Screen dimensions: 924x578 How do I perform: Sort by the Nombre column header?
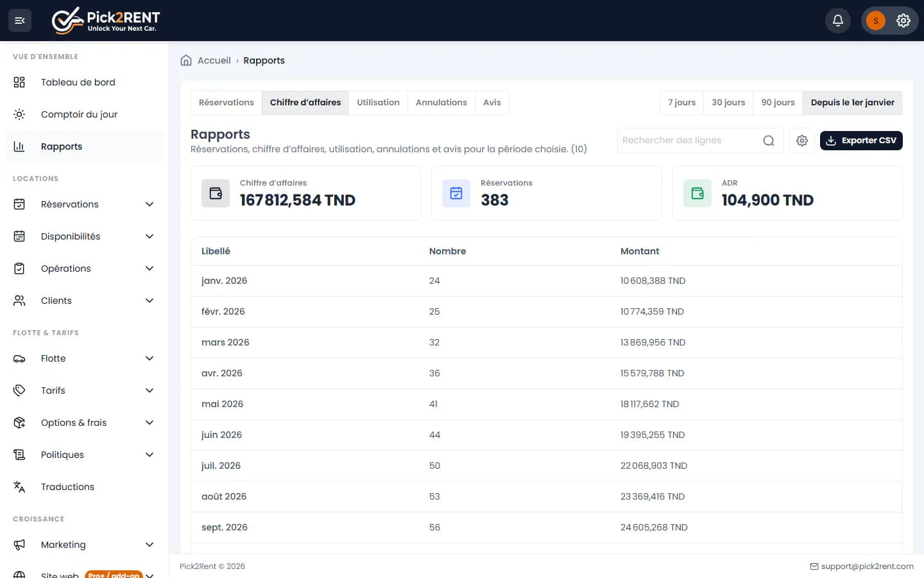(447, 251)
